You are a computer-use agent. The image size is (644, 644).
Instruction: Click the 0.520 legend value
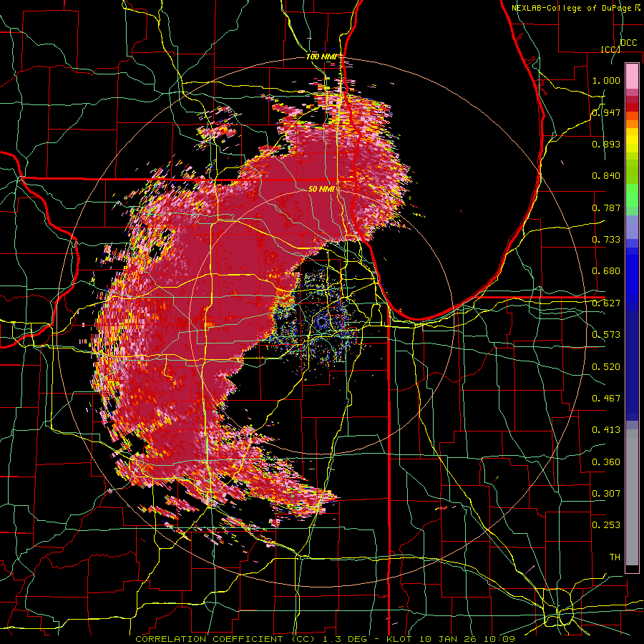pos(606,367)
